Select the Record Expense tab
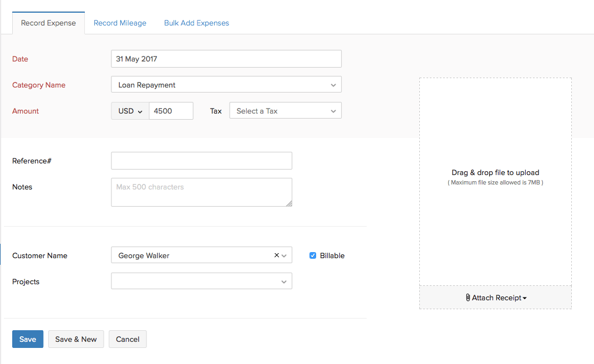Image resolution: width=594 pixels, height=364 pixels. (x=48, y=23)
